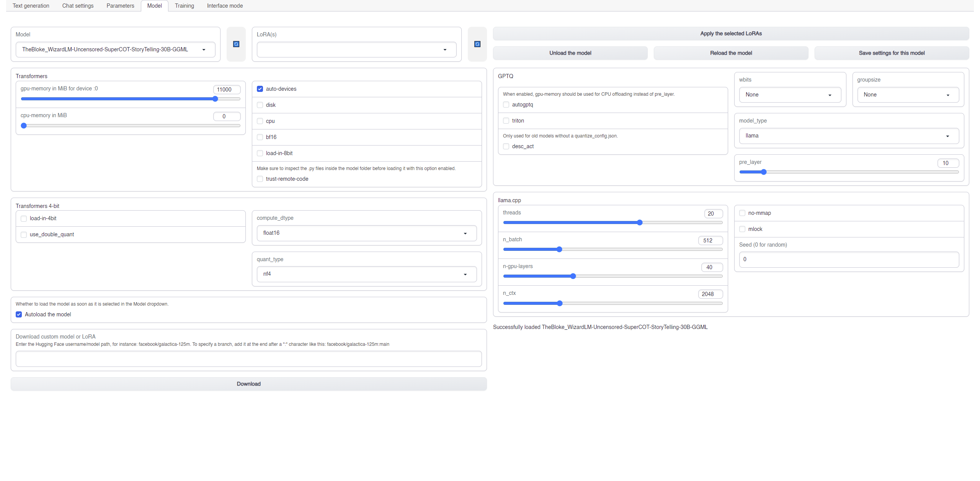Disable the auto-devices option

pyautogui.click(x=260, y=88)
